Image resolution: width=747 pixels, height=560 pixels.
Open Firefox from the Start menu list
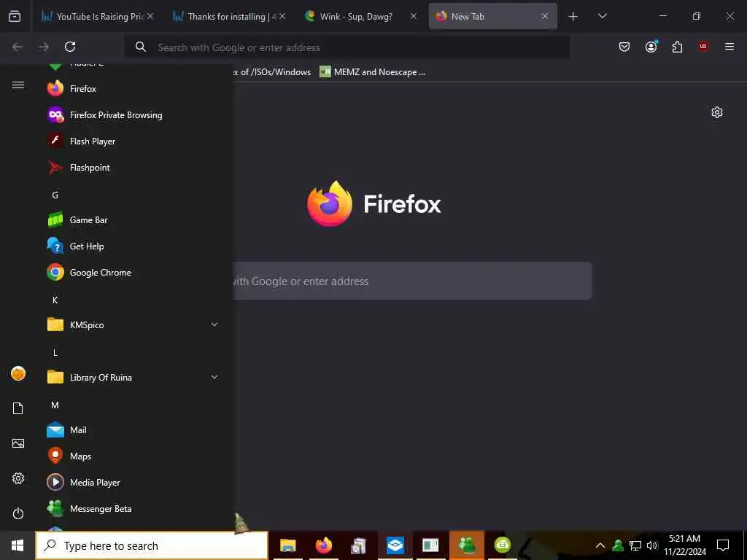click(131, 88)
